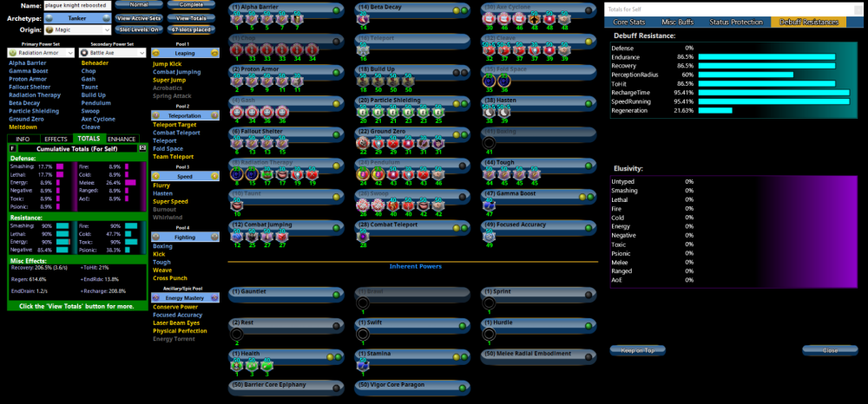
Task: Open the Pool 1 Leaping selector
Action: point(186,53)
